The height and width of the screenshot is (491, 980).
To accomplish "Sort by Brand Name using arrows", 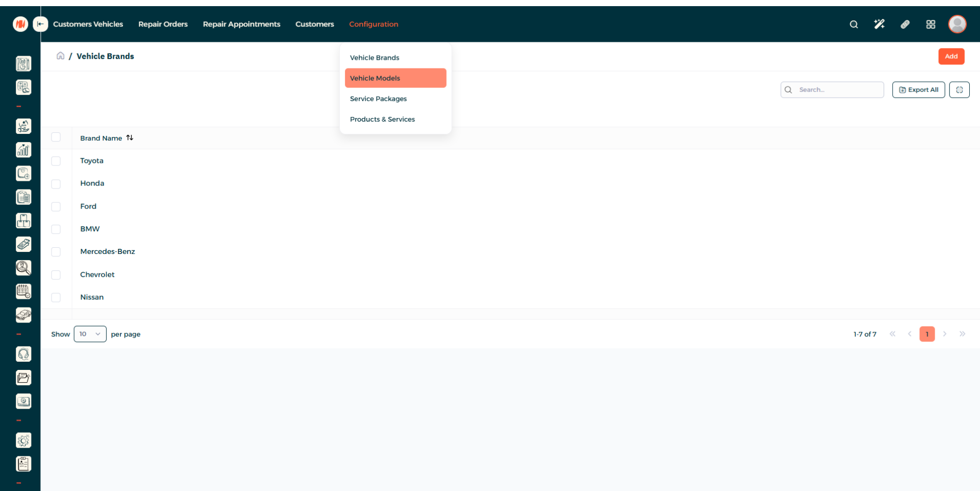I will (x=130, y=138).
